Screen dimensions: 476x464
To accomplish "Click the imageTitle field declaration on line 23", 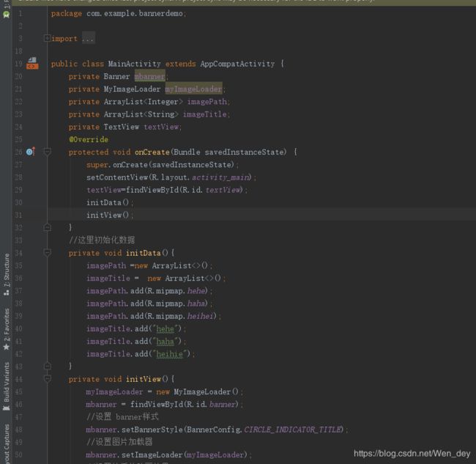I will pos(205,114).
